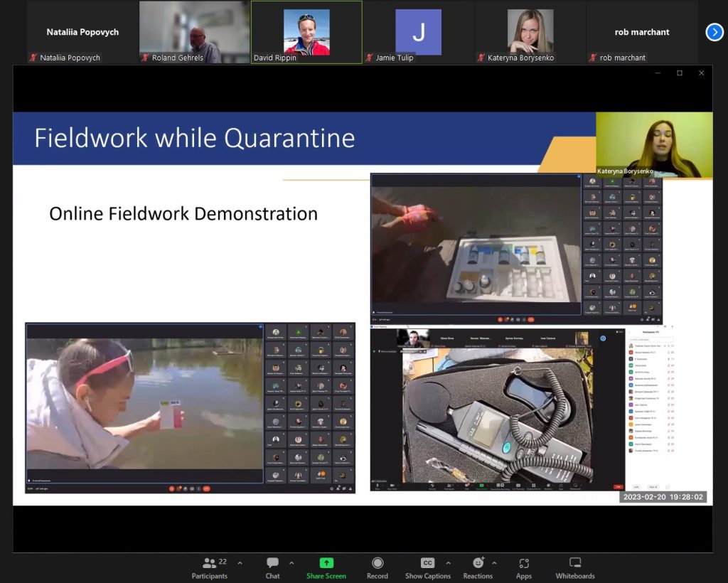
Task: Open the Reactions menu
Action: [477, 567]
